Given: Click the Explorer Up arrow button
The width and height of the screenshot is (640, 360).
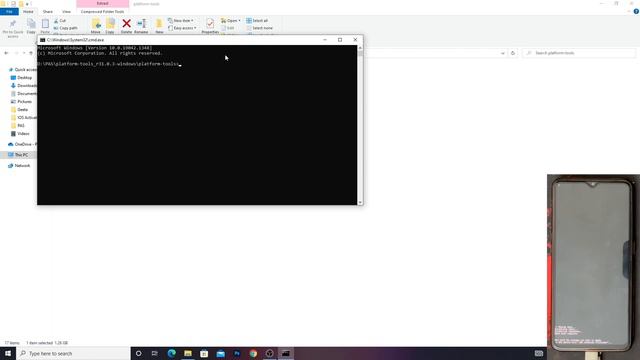Looking at the screenshot, I should pyautogui.click(x=31, y=53).
